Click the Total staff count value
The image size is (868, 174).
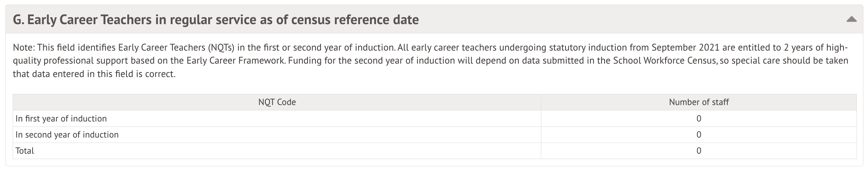(x=699, y=151)
